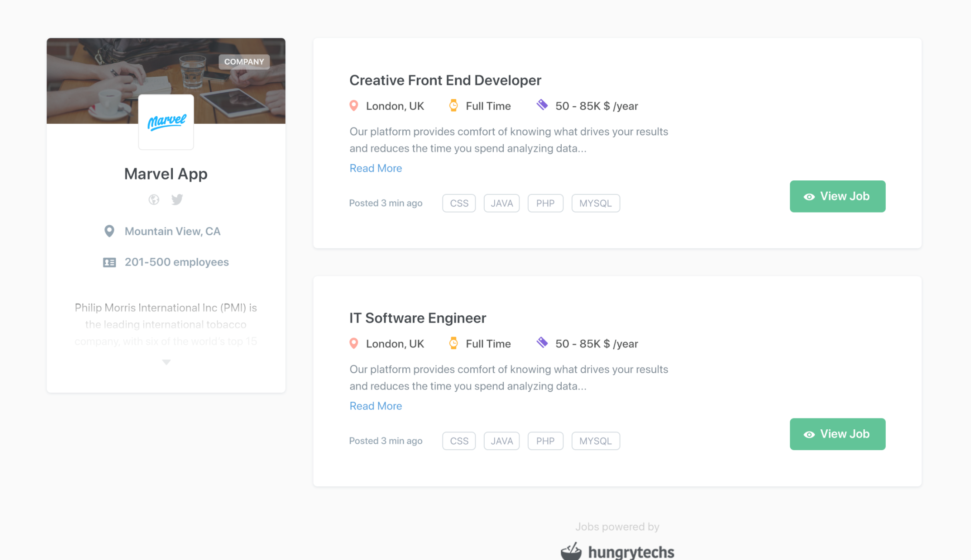The image size is (971, 560).
Task: Click Full Time text in IT Software Engineer job
Action: click(x=488, y=344)
